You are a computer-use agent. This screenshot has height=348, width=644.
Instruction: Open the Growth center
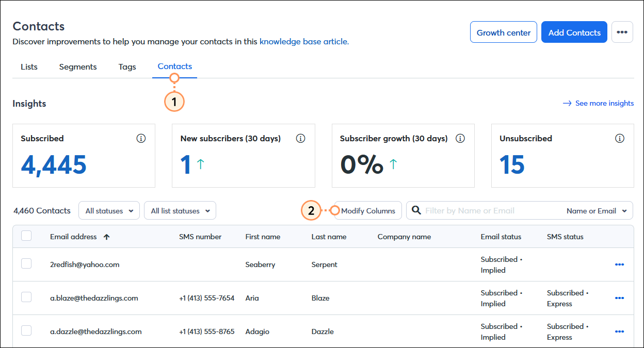(x=504, y=32)
